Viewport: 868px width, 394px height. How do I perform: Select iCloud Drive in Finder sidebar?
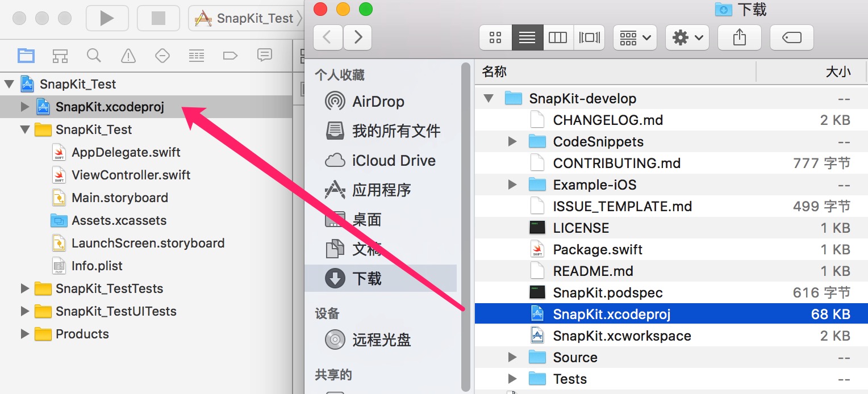click(x=381, y=161)
